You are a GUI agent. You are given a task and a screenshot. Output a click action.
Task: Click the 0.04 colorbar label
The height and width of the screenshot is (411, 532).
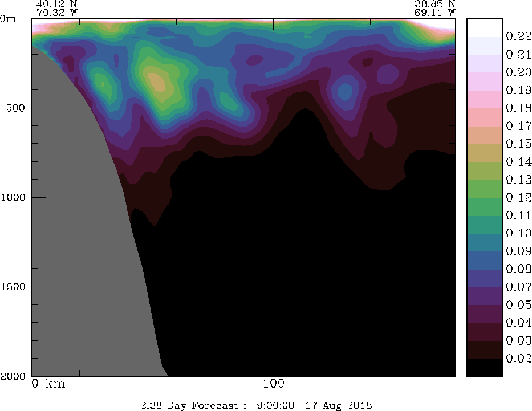(x=519, y=323)
